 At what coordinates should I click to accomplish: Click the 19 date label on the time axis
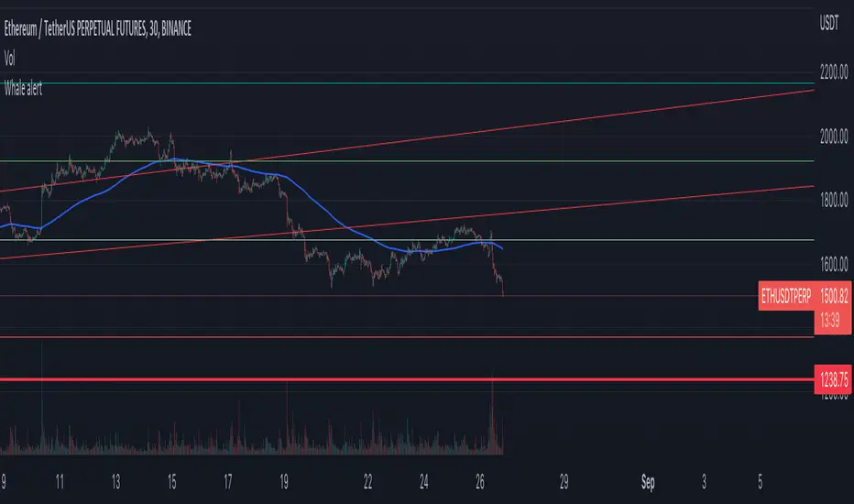pyautogui.click(x=285, y=479)
